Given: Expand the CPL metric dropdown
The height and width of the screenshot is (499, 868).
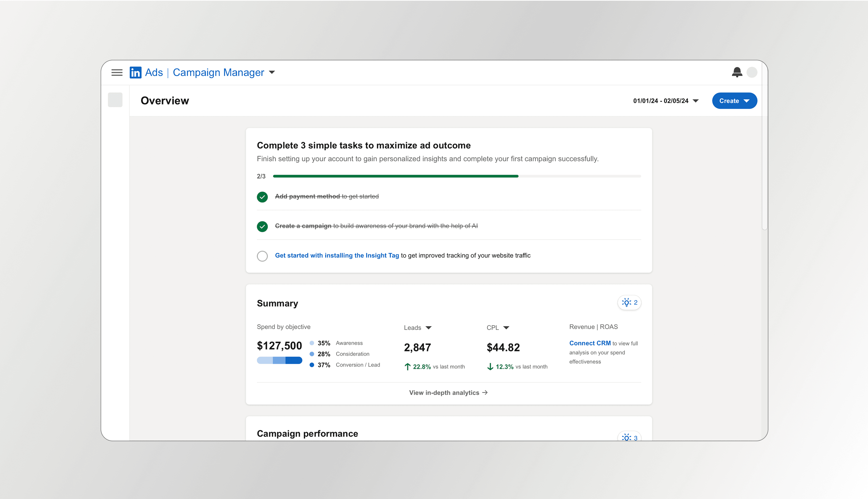Looking at the screenshot, I should coord(506,328).
